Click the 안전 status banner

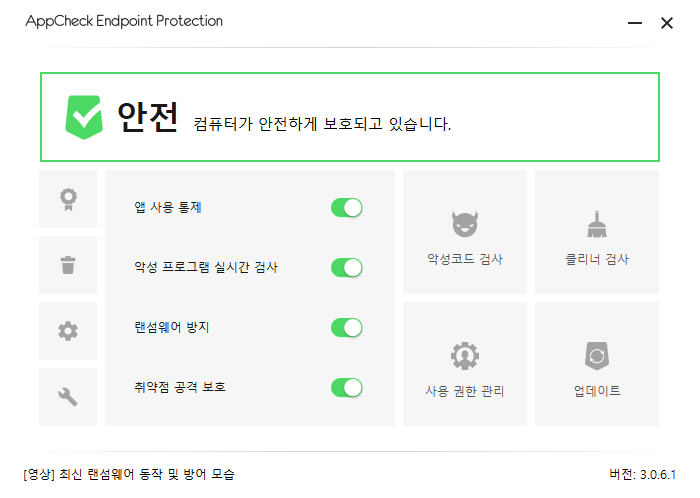(350, 117)
